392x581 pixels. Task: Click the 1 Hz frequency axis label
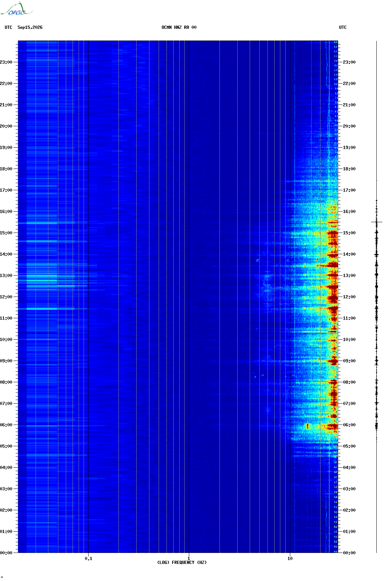coord(189,559)
